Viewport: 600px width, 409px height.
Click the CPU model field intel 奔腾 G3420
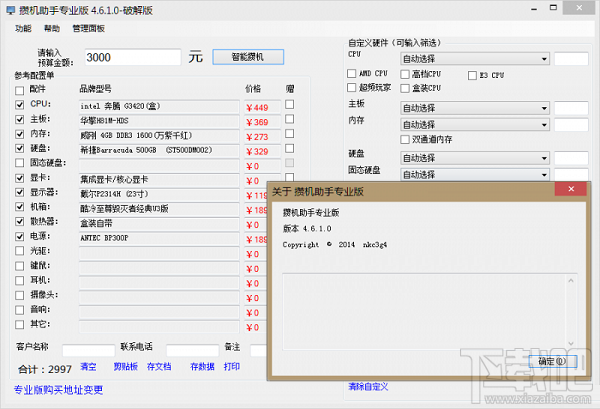[x=159, y=106]
